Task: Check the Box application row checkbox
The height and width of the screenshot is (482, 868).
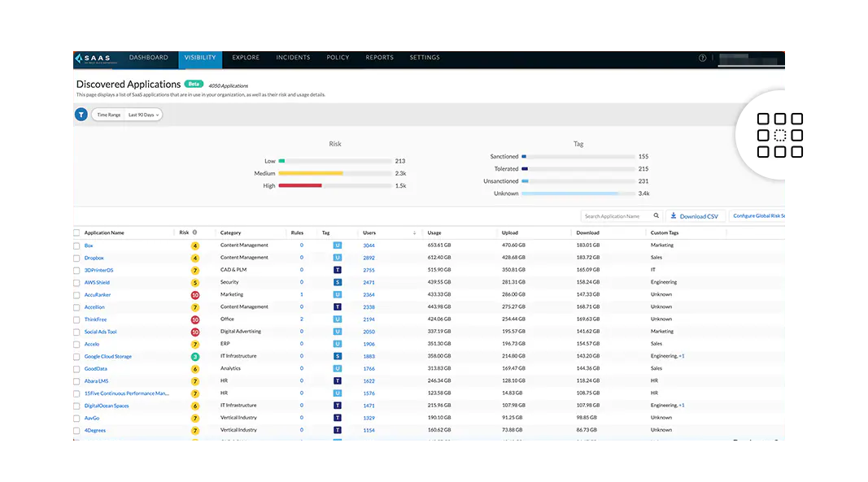Action: point(77,245)
